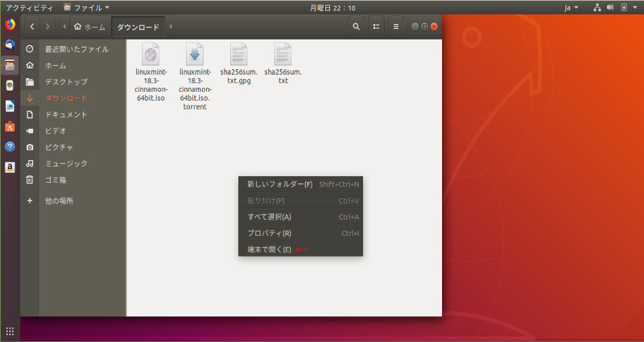
Task: Open Firefox from the dock
Action: coord(10,25)
